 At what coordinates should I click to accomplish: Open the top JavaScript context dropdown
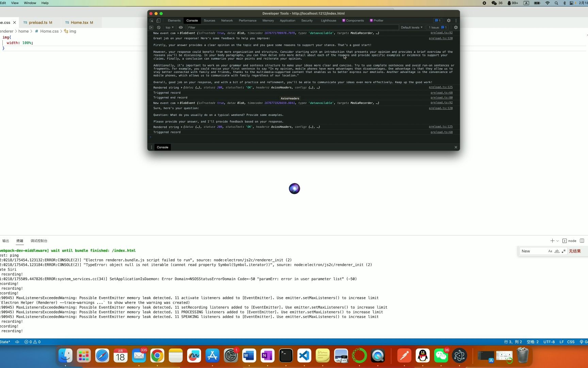(x=169, y=27)
